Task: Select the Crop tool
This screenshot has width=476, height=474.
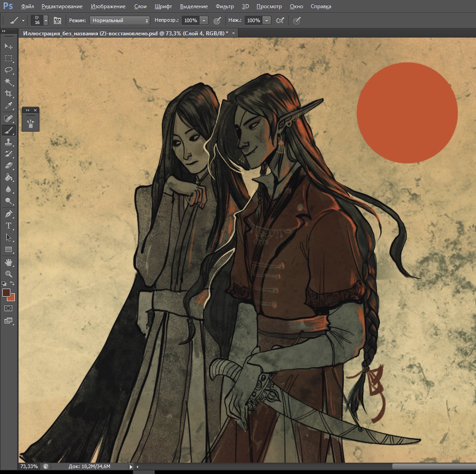Action: coord(9,94)
